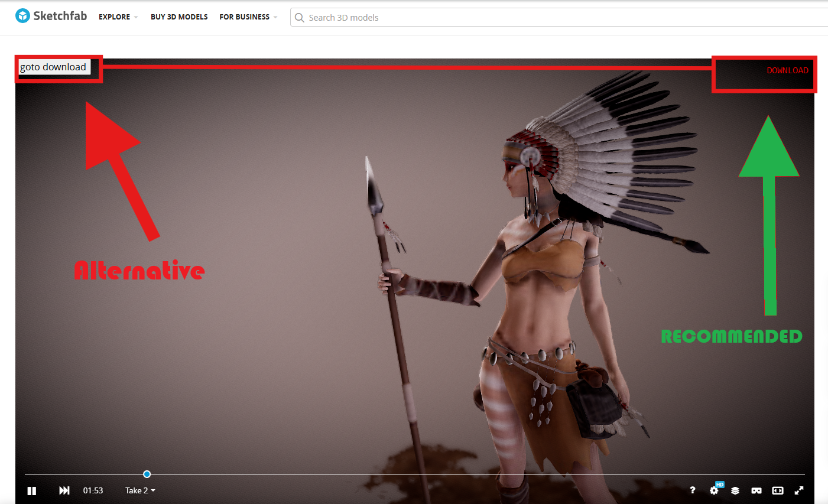Toggle theater mode icon
The height and width of the screenshot is (504, 828).
(778, 490)
